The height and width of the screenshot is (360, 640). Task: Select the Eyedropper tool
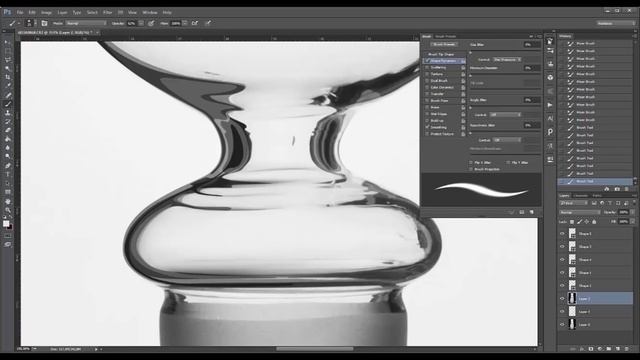pos(8,86)
